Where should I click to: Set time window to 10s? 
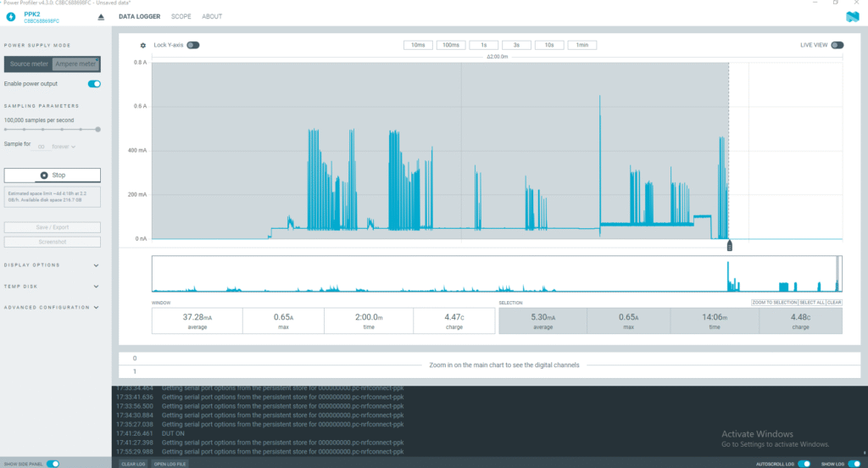point(549,46)
